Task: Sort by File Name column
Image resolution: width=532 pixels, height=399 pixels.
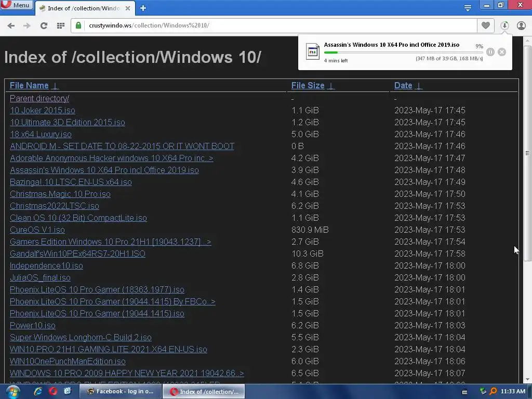Action: [34, 86]
